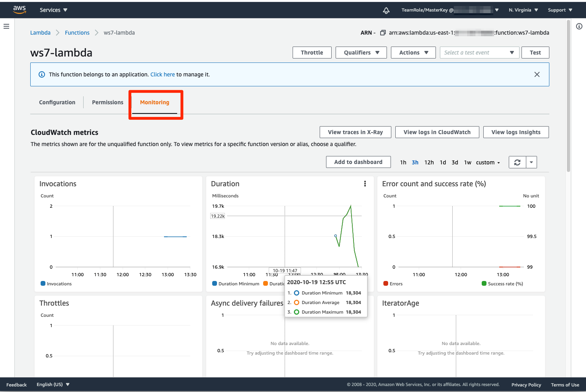Open the custom time range dropdown
This screenshot has height=392, width=586.
coord(488,162)
